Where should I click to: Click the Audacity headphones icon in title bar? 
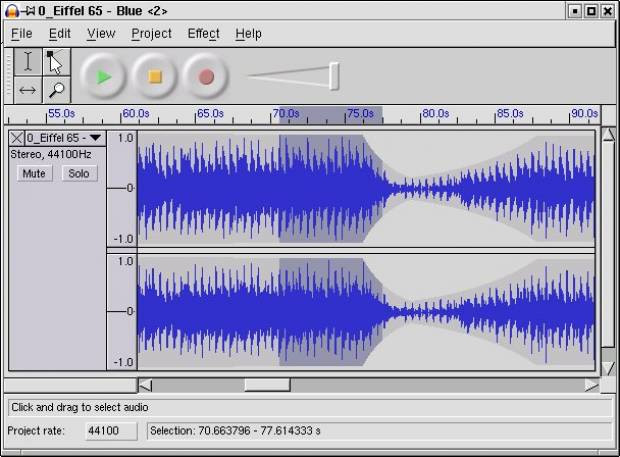(12, 11)
